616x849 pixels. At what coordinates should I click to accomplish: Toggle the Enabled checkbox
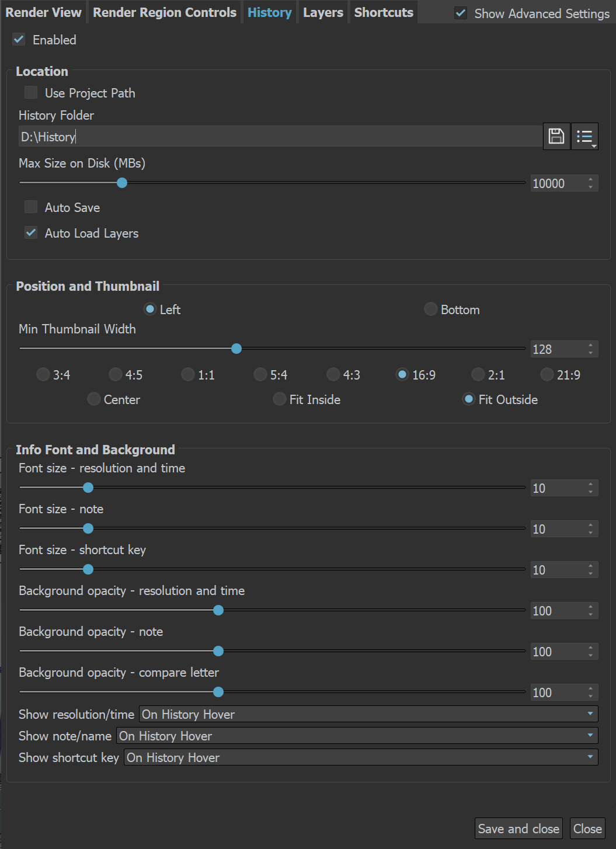[19, 40]
